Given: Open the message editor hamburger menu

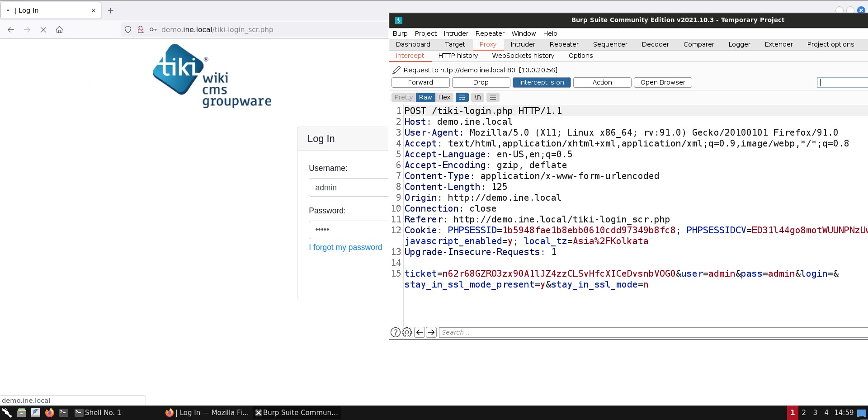Looking at the screenshot, I should pos(493,97).
